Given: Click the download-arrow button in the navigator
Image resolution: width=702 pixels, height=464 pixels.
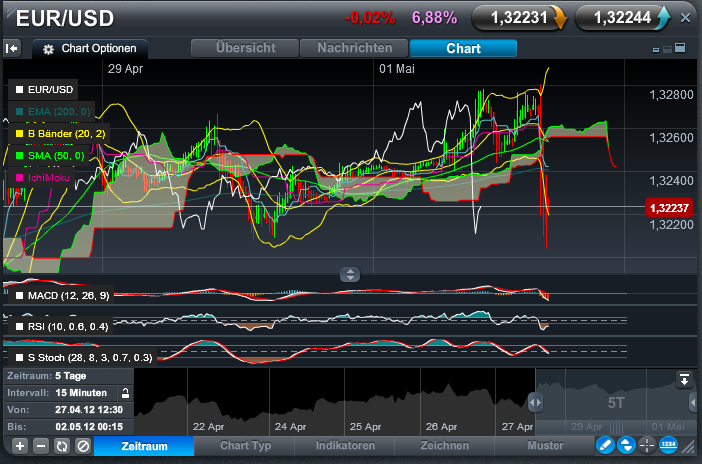Looking at the screenshot, I should (684, 380).
